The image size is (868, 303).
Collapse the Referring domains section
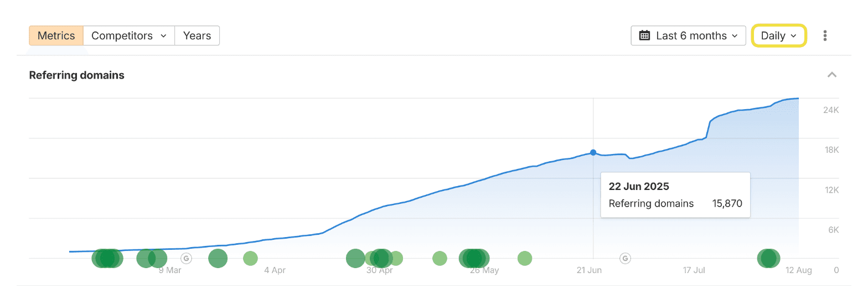[831, 75]
